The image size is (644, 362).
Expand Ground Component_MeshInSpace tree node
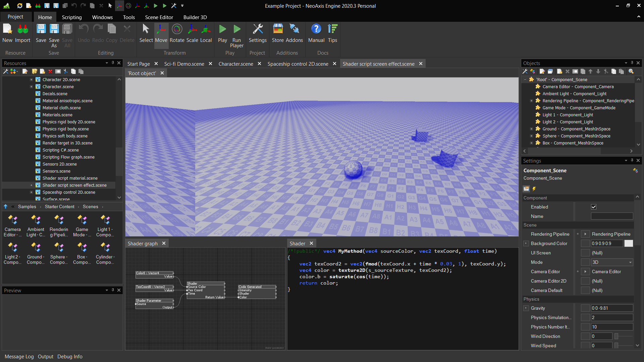(531, 129)
